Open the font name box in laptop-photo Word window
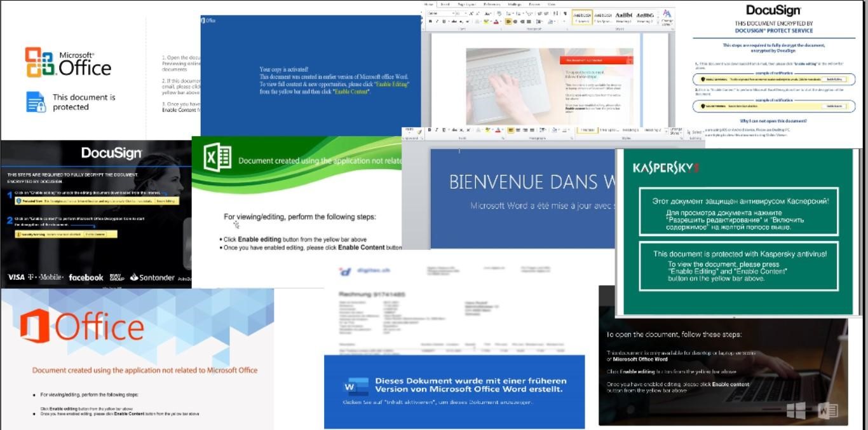The width and height of the screenshot is (868, 430). [x=442, y=13]
